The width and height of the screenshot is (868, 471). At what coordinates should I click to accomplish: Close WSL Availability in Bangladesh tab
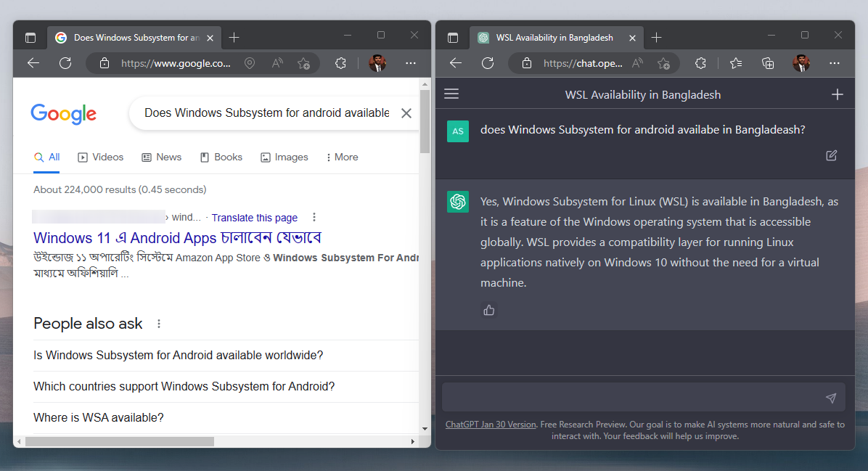pyautogui.click(x=632, y=38)
